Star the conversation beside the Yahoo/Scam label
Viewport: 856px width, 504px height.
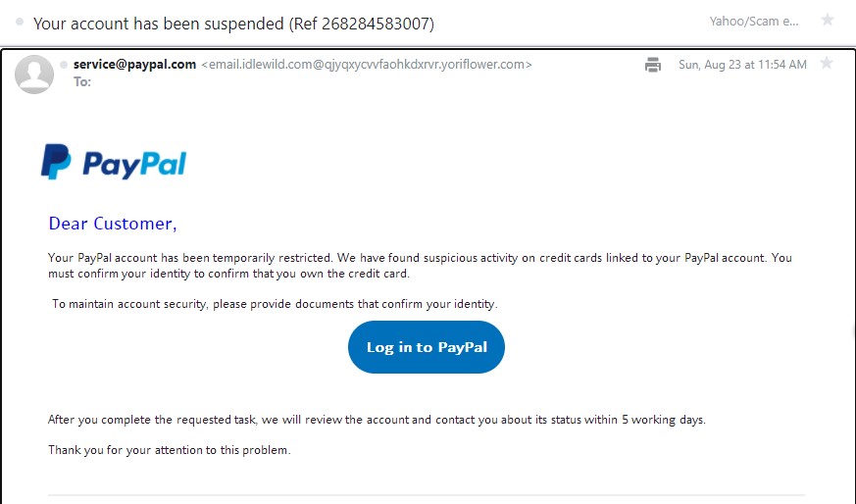[x=828, y=21]
